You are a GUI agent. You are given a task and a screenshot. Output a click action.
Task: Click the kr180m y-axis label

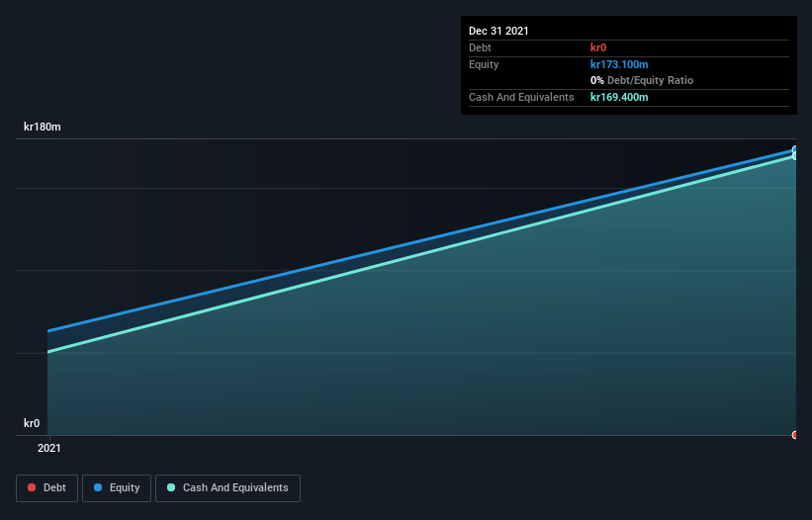pos(43,127)
